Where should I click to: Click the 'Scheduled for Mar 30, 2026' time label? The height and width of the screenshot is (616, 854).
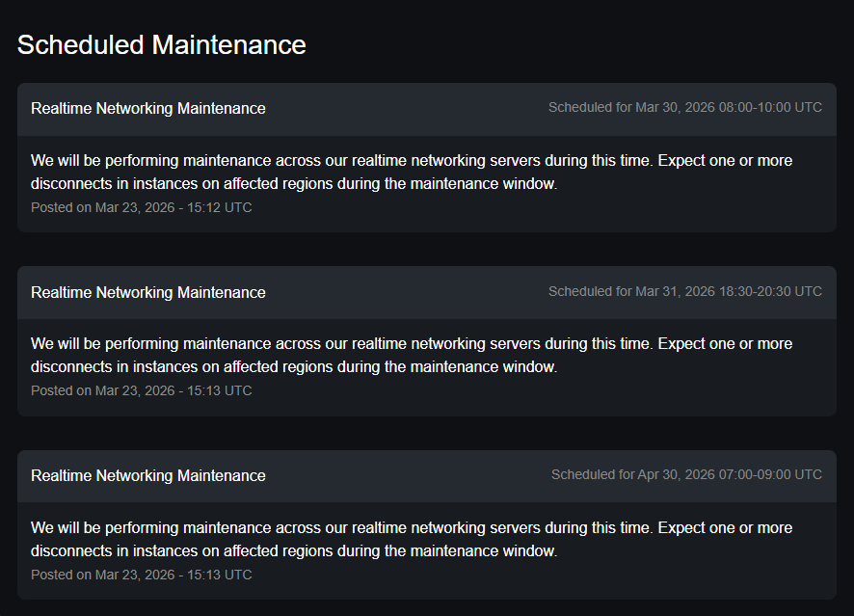pyautogui.click(x=631, y=107)
